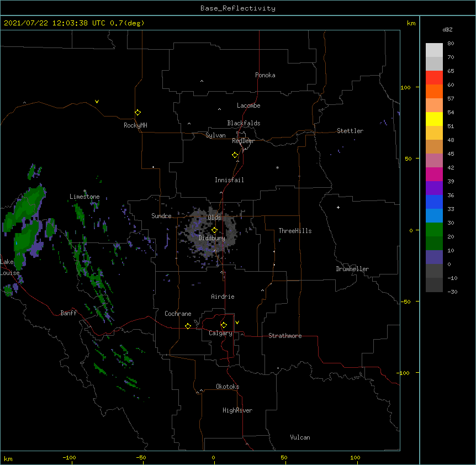The image size is (476, 465).
Task: Click the km unit label at bottom left
Action: [8, 459]
